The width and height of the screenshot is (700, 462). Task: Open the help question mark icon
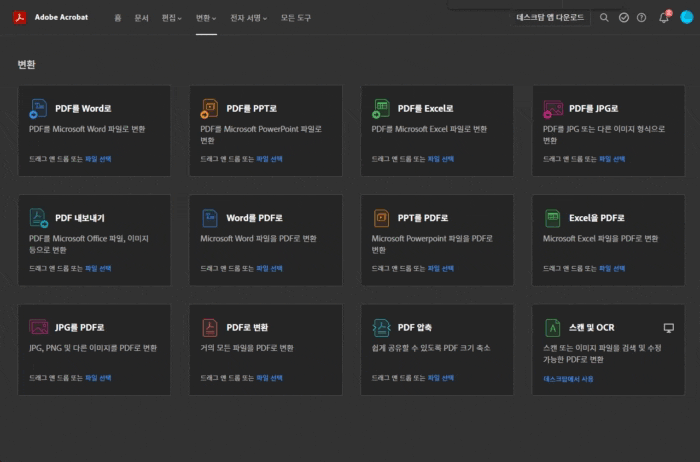tap(641, 17)
